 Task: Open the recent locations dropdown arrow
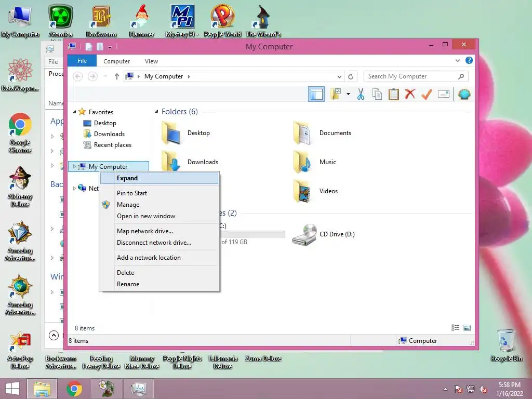105,76
